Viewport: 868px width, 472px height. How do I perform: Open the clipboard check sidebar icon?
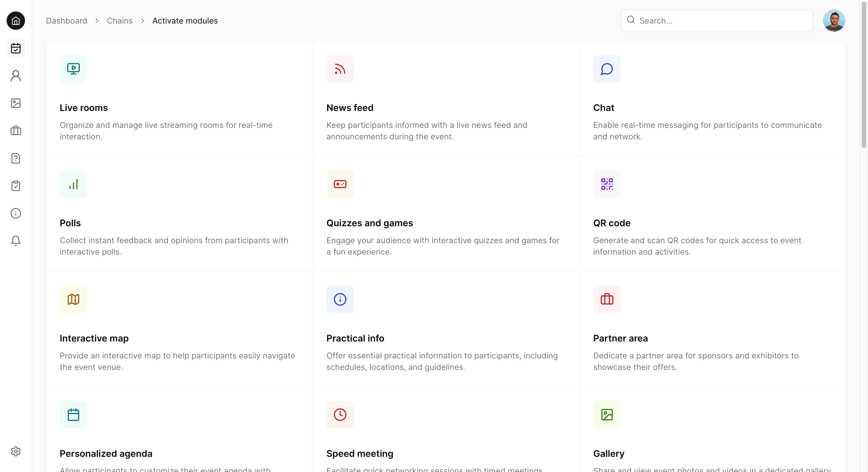point(15,186)
